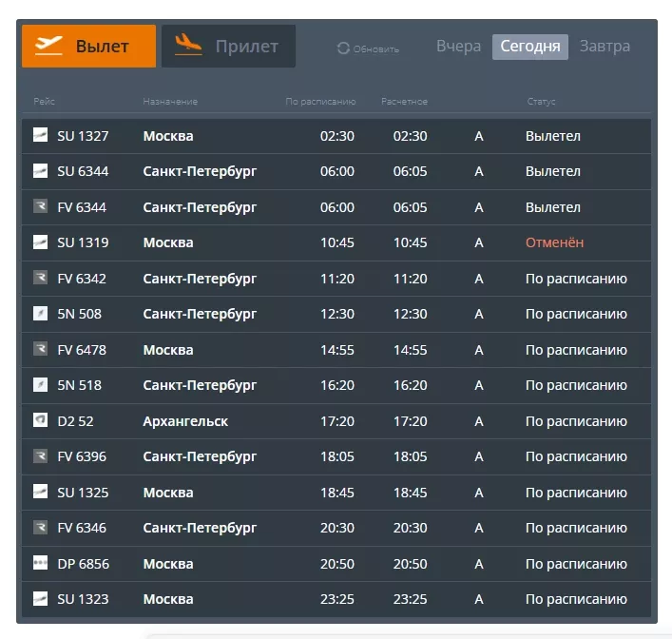Click Вылетел status of flight SU 1327
672x639 pixels.
[553, 136]
